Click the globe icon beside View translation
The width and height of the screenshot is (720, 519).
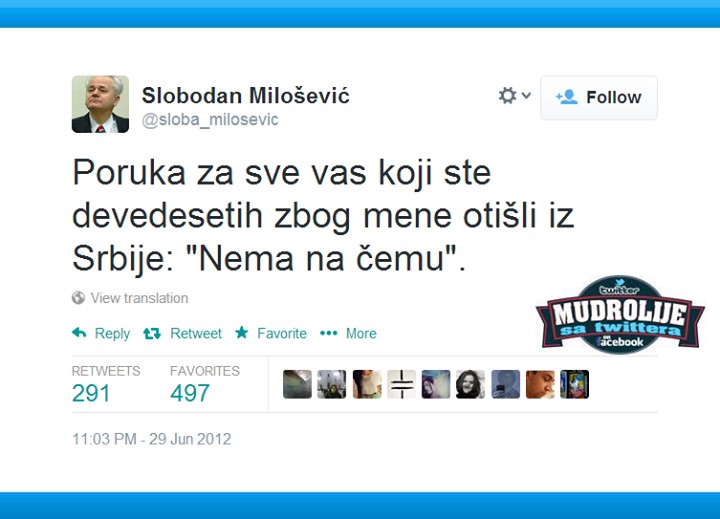78,298
